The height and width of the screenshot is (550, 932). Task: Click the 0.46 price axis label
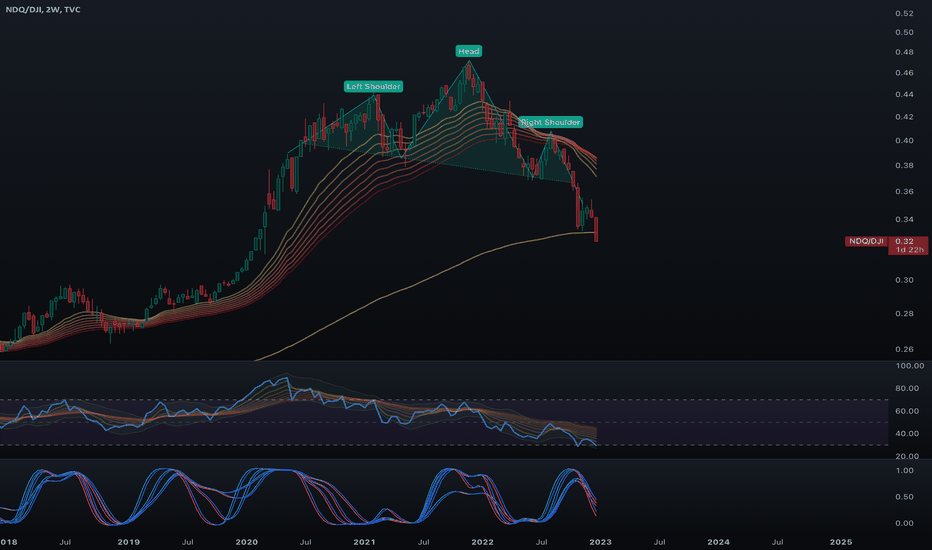[x=904, y=73]
